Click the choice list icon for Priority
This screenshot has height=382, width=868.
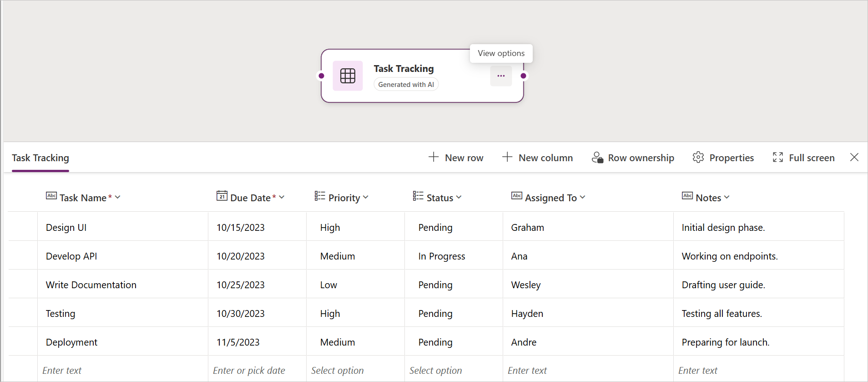(x=320, y=196)
